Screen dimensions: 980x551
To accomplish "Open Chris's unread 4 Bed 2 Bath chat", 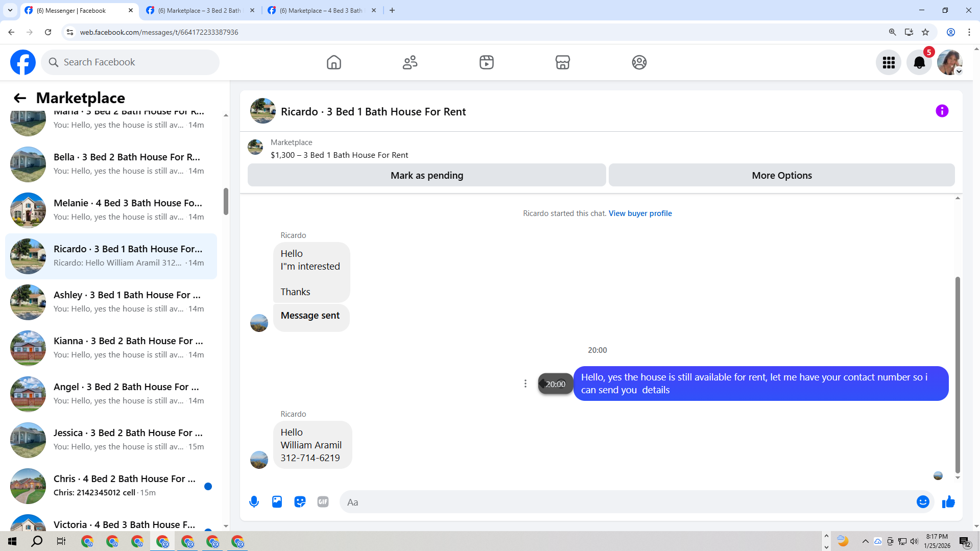I will click(111, 486).
